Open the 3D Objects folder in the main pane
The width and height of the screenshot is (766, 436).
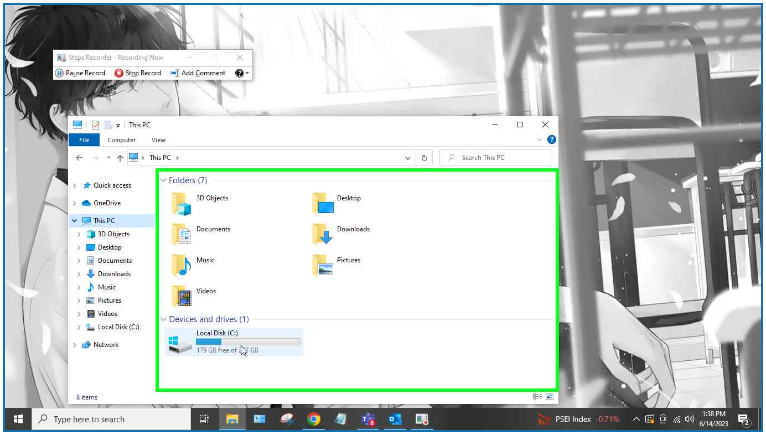pos(200,203)
